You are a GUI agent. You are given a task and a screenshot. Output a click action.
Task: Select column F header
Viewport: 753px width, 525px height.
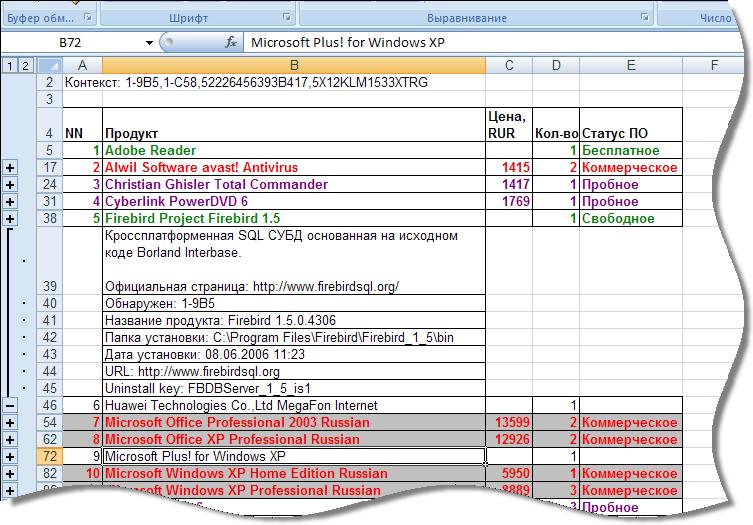714,65
